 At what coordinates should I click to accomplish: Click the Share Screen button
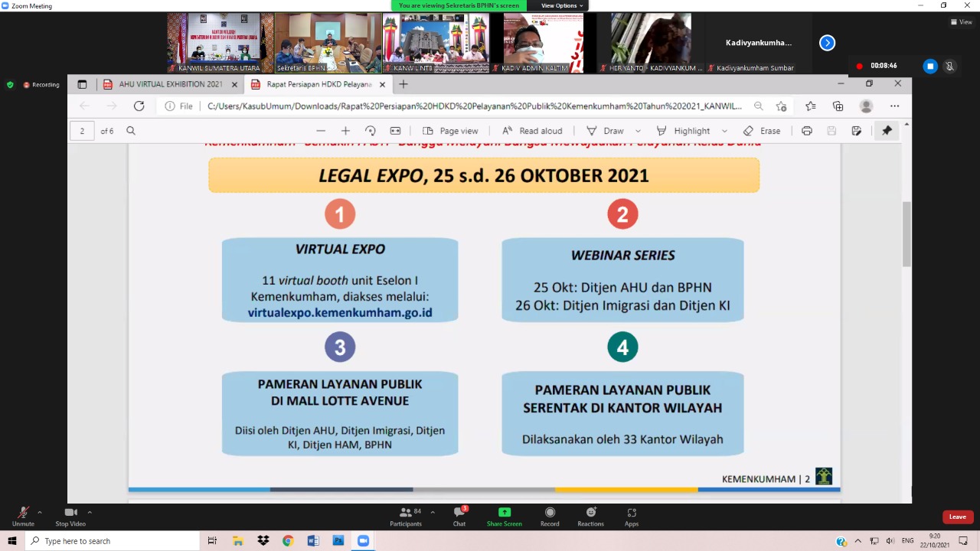504,517
